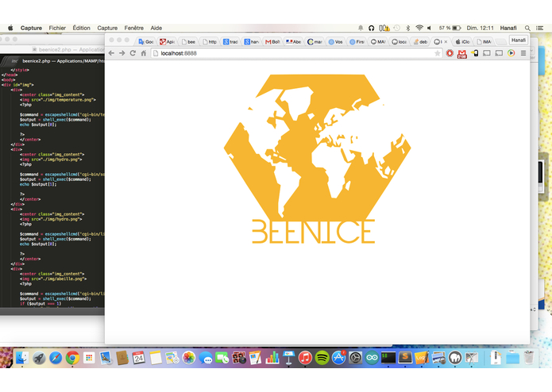Open the Aide menu

pyautogui.click(x=156, y=28)
